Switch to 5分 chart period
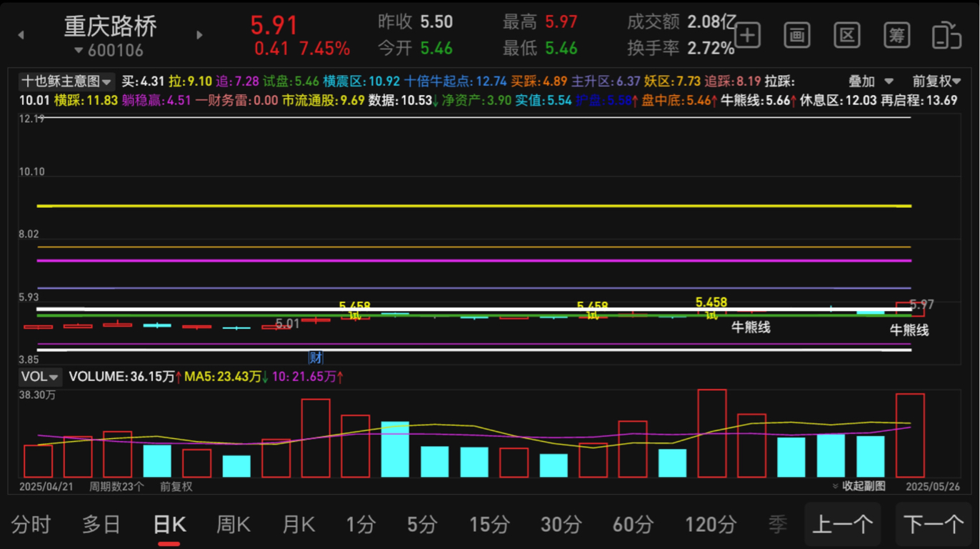Image resolution: width=980 pixels, height=549 pixels. 421,525
